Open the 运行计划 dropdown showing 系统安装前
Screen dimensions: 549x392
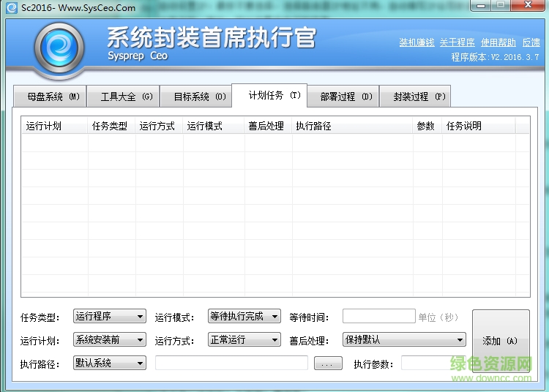coord(110,339)
